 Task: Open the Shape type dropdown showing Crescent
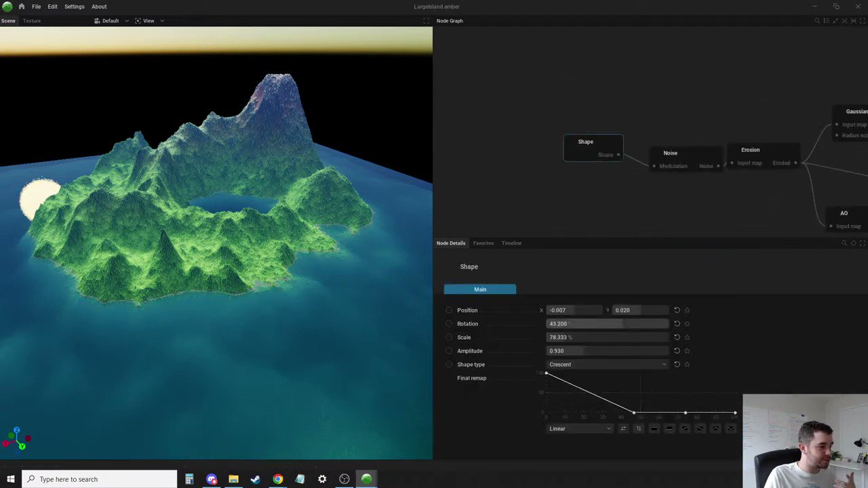[x=607, y=364]
